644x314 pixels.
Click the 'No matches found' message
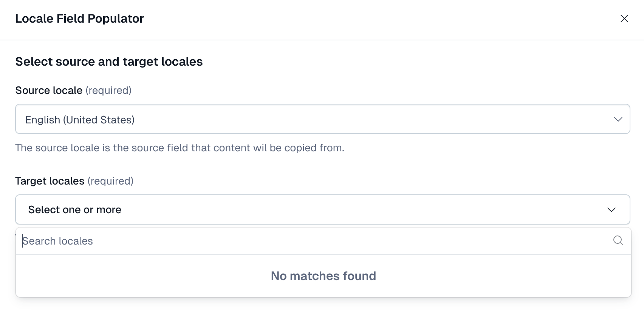click(x=323, y=276)
